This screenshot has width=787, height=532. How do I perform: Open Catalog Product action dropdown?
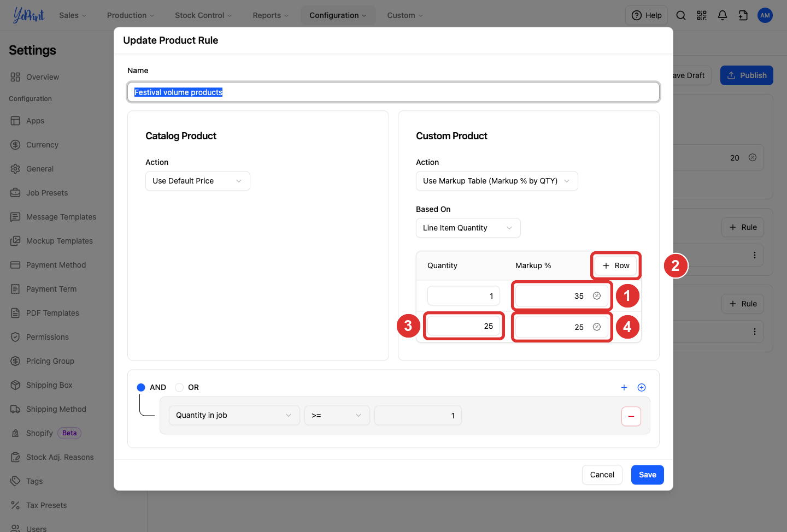(x=198, y=181)
